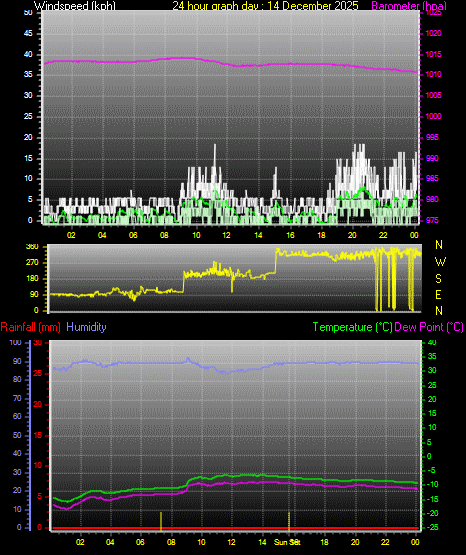Click the '1015' barometer scale value
Image resolution: width=466 pixels, height=555 pixels.
pos(433,54)
